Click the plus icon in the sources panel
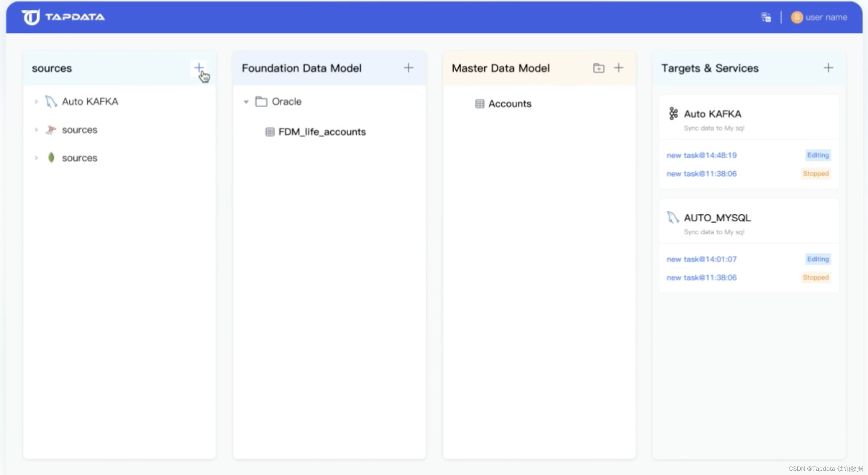868x475 pixels. [x=199, y=67]
